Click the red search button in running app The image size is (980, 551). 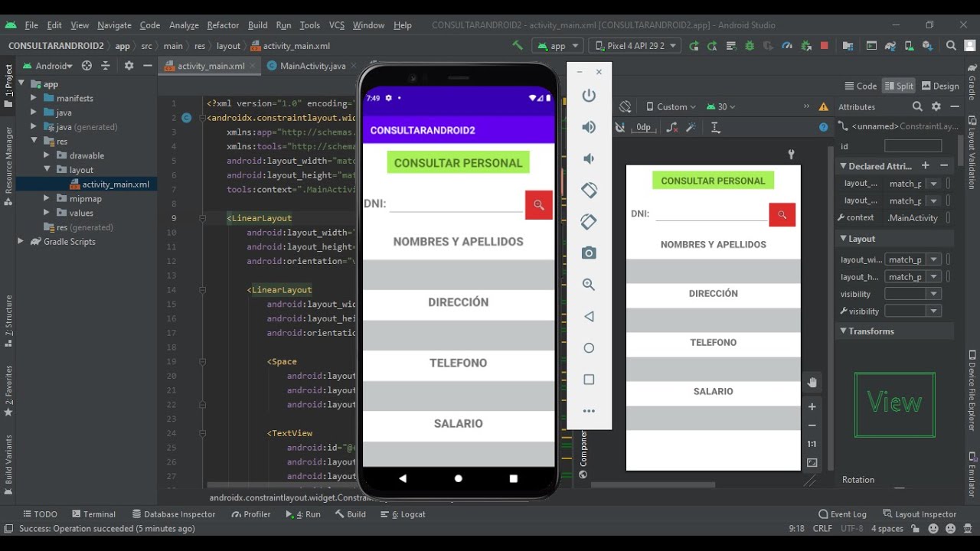(539, 205)
